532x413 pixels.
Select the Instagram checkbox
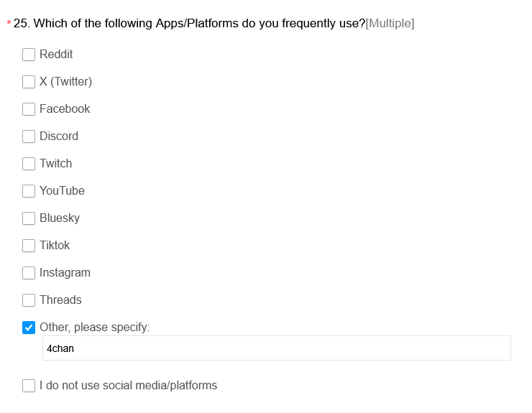[x=29, y=273]
